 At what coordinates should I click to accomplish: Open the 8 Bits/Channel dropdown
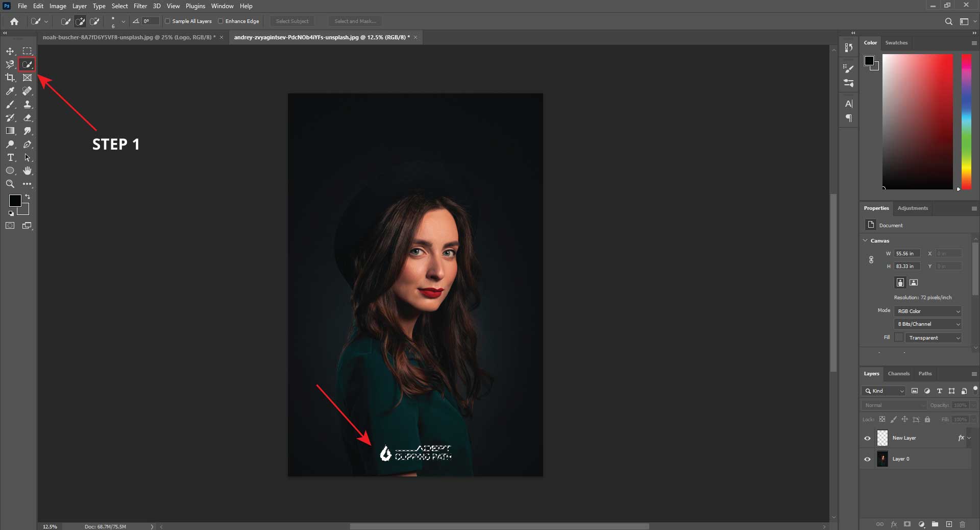pos(928,324)
